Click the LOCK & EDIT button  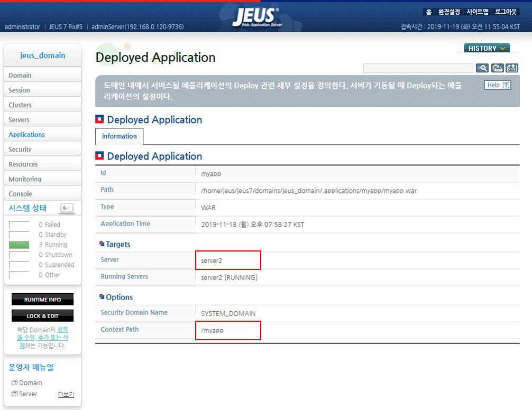point(42,316)
